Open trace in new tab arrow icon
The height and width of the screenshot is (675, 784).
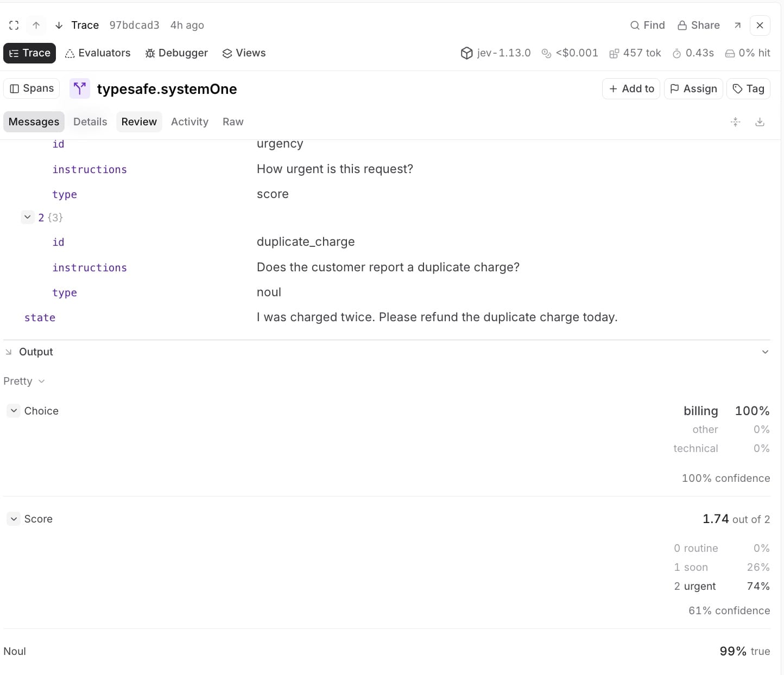pyautogui.click(x=737, y=26)
